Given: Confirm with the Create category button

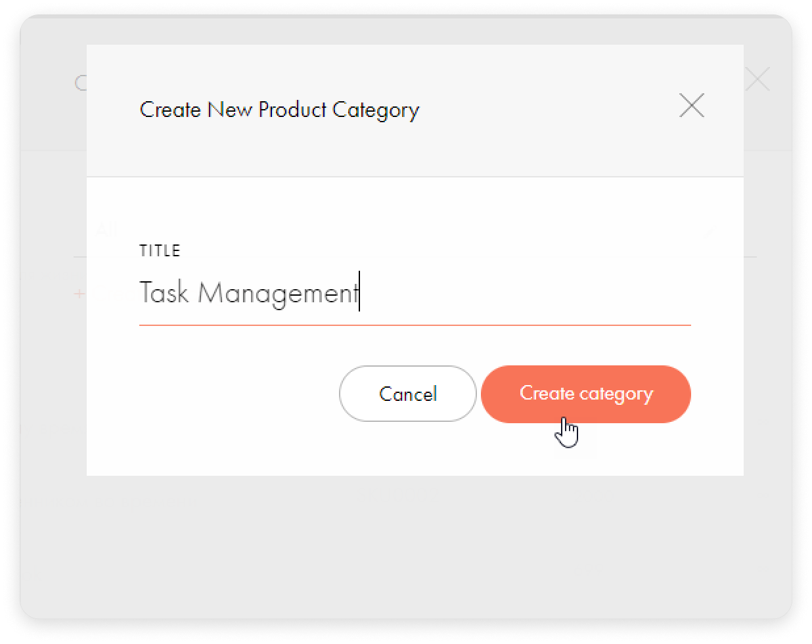Looking at the screenshot, I should coord(586,394).
